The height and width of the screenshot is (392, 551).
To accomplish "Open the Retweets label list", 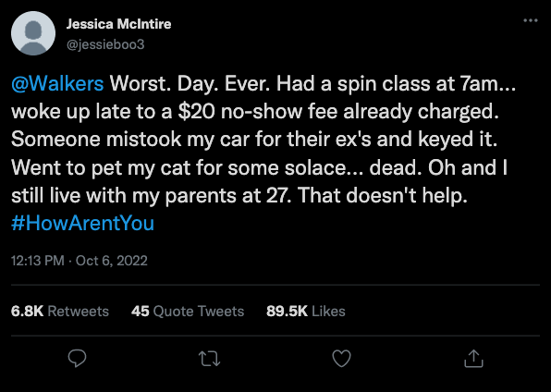I will point(78,312).
